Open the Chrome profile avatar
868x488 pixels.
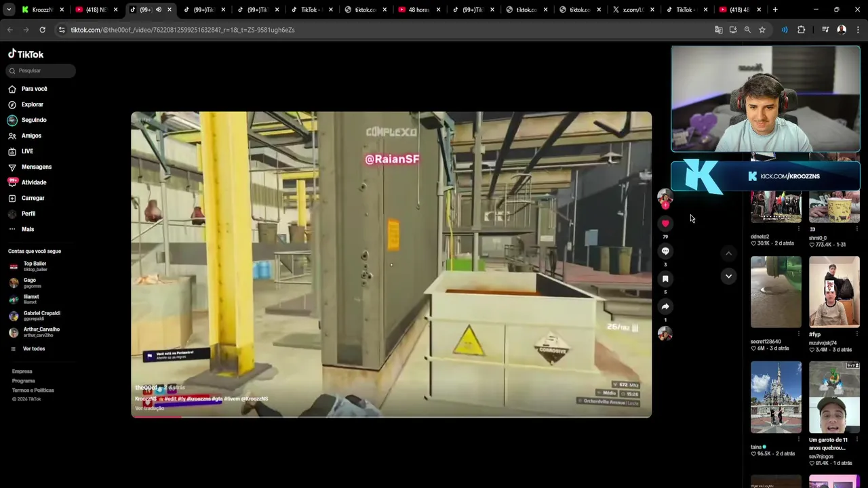click(842, 30)
